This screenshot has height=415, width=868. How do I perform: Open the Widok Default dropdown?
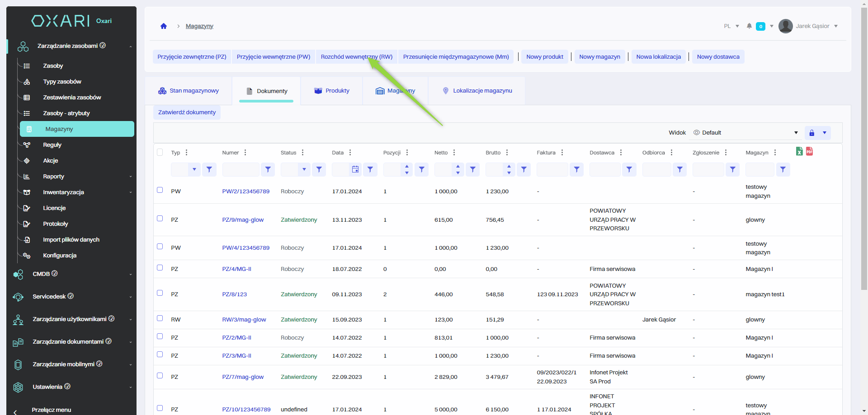(746, 133)
